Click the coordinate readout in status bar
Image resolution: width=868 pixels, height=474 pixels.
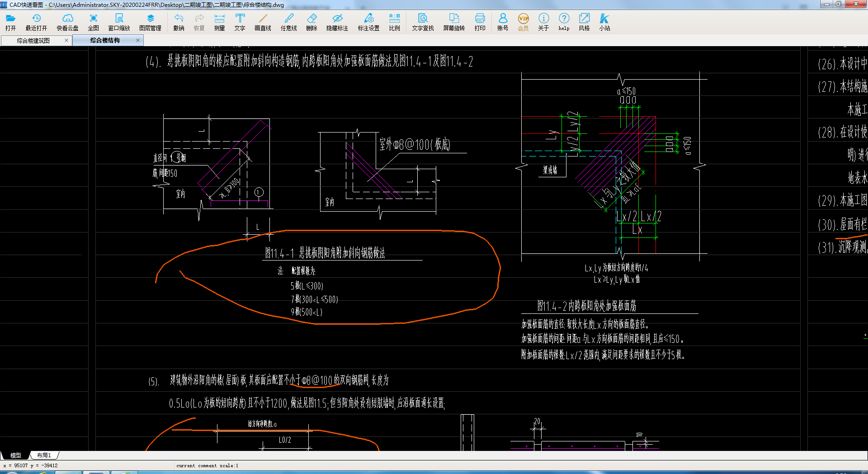31,465
